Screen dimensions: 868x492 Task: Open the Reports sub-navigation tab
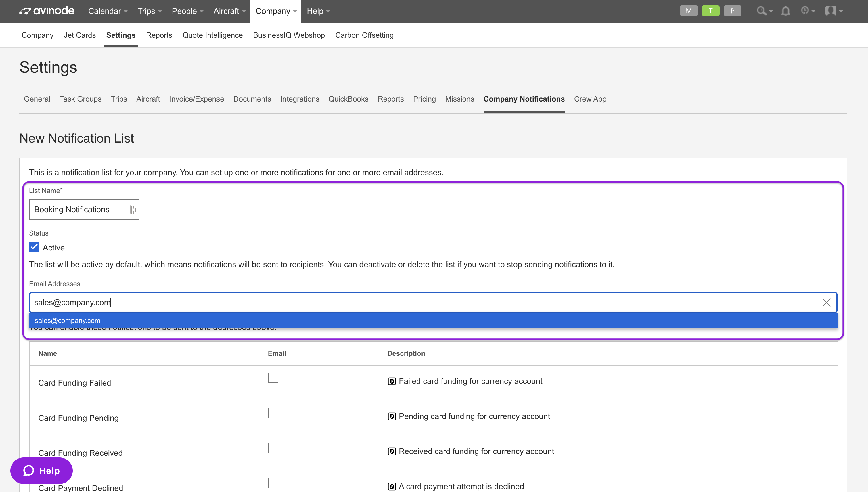(x=159, y=35)
